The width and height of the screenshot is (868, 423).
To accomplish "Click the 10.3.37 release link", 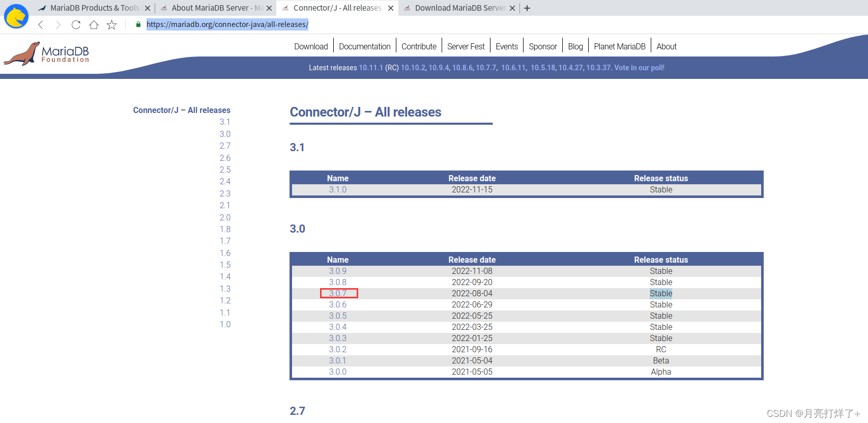I will 598,68.
